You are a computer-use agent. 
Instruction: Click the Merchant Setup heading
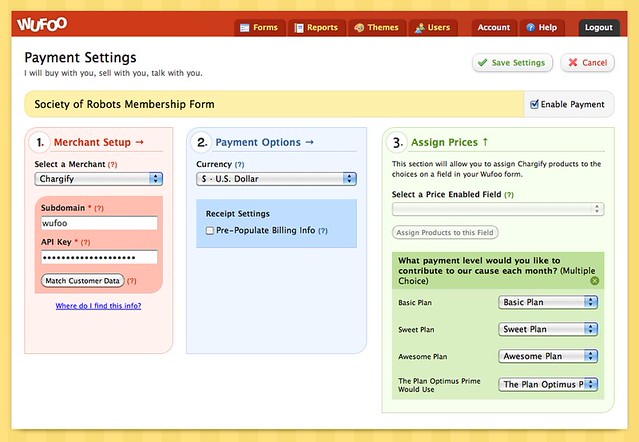coord(99,142)
